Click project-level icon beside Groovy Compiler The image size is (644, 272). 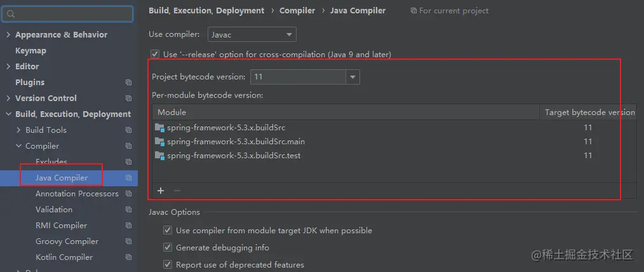point(128,241)
